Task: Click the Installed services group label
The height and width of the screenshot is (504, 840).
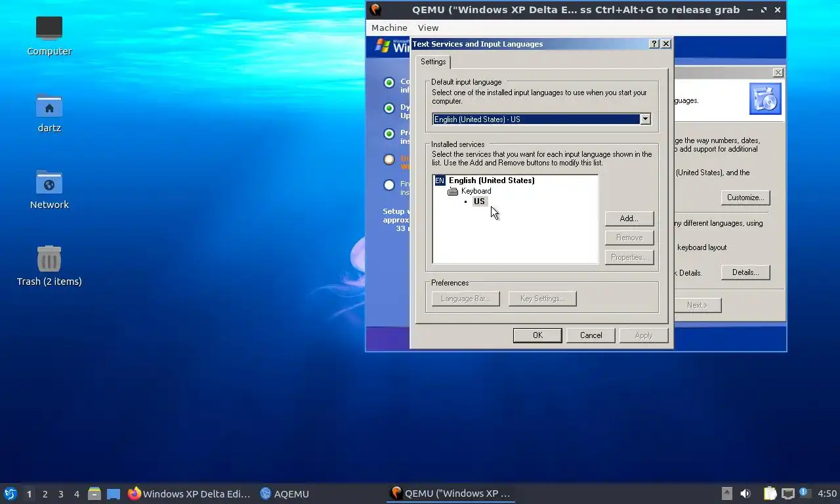Action: click(457, 144)
